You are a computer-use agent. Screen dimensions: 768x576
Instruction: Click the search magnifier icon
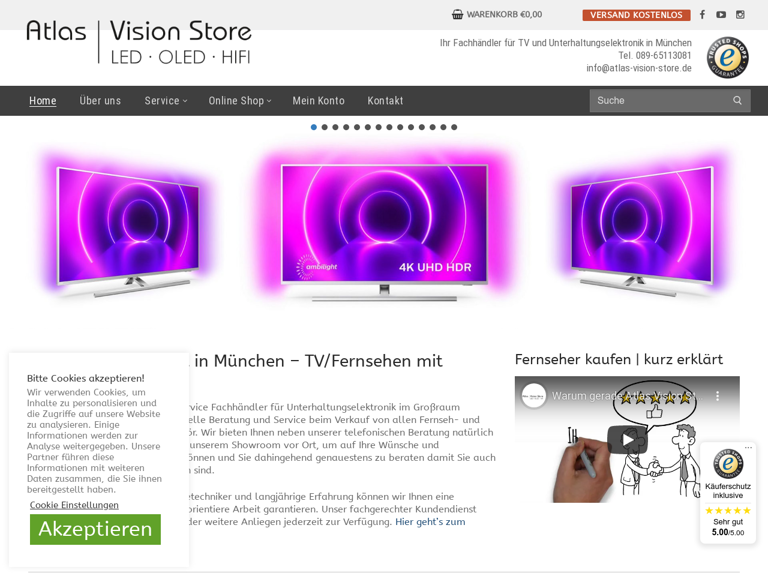(x=737, y=100)
